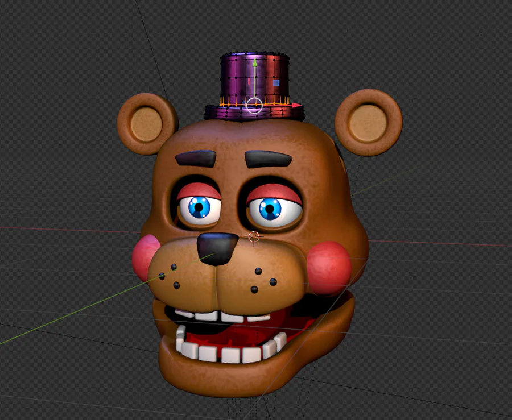
Task: Click the white circle at the gizmo center
Action: 254,105
